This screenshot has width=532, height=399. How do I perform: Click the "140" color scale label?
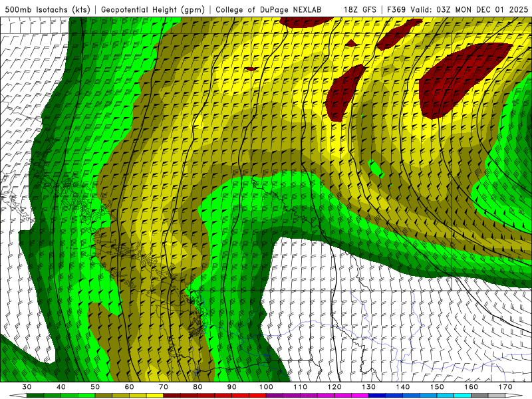[x=403, y=387]
